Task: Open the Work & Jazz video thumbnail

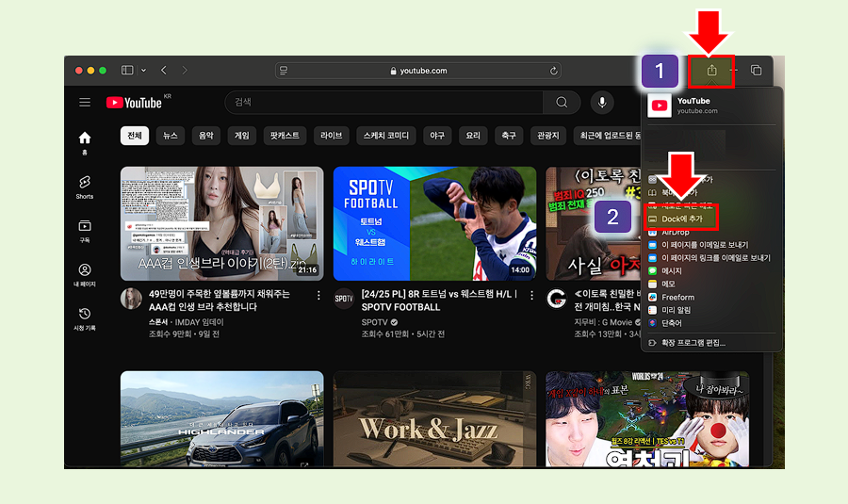Action: click(x=434, y=418)
